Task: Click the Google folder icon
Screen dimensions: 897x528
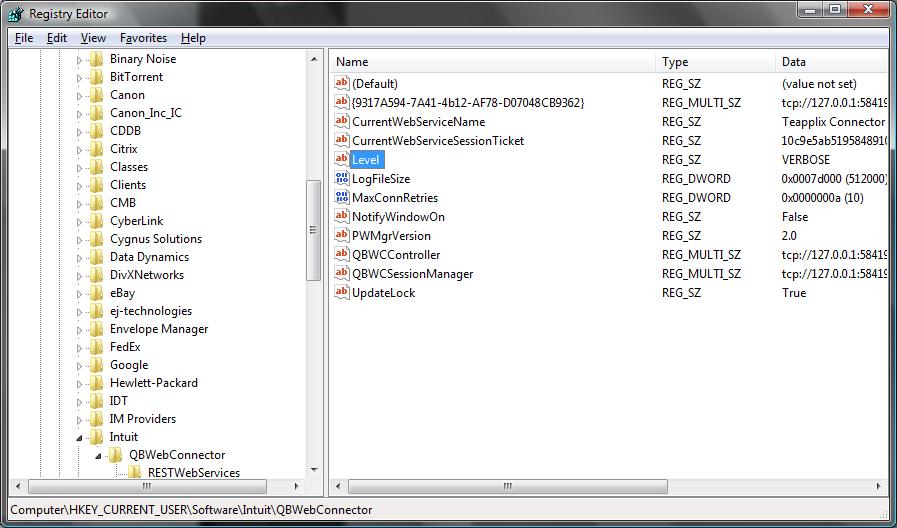Action: 97,365
